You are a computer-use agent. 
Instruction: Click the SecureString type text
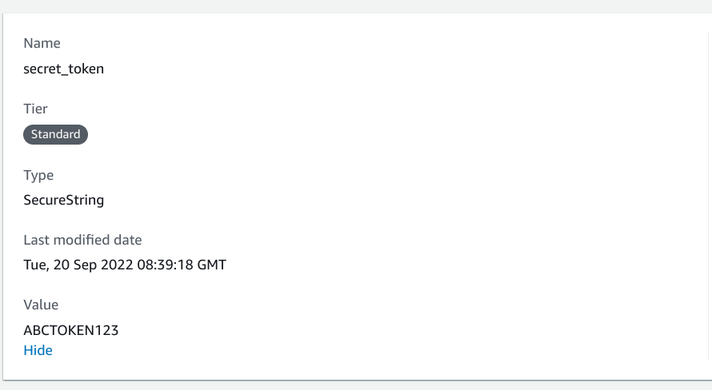tap(64, 200)
